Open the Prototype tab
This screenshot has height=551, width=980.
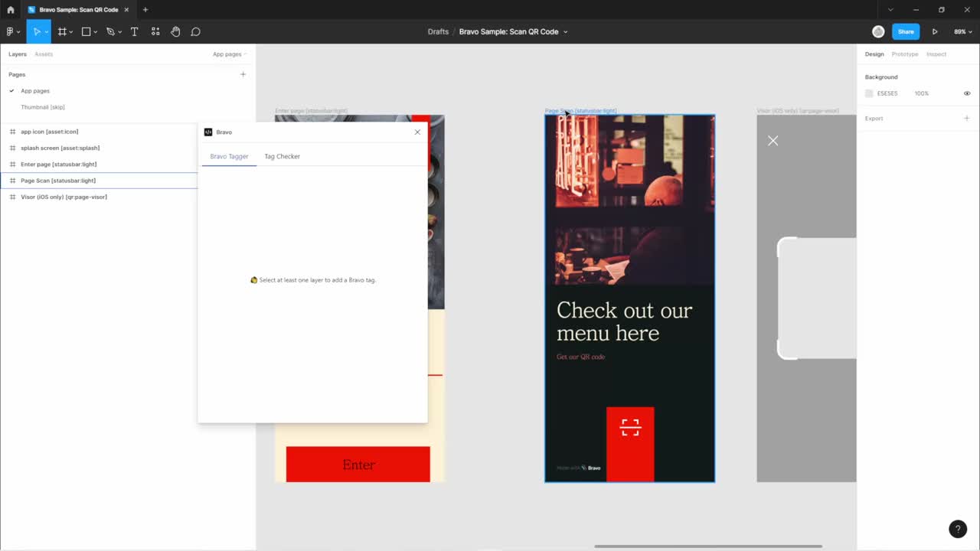coord(904,54)
